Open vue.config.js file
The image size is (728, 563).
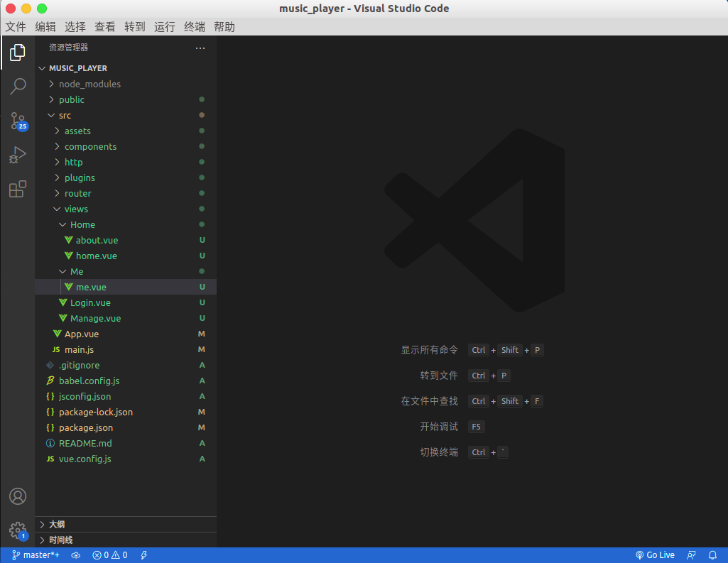[x=126, y=459]
